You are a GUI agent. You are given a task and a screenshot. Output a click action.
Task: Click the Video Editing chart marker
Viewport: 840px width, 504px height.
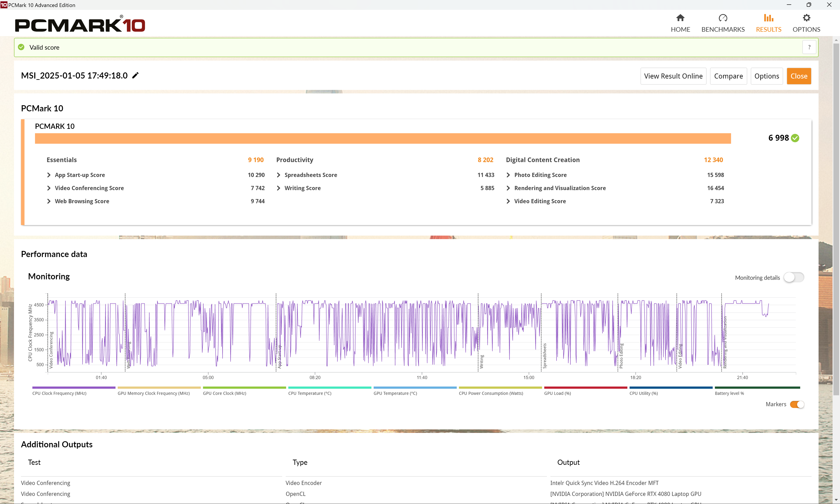coord(680,356)
